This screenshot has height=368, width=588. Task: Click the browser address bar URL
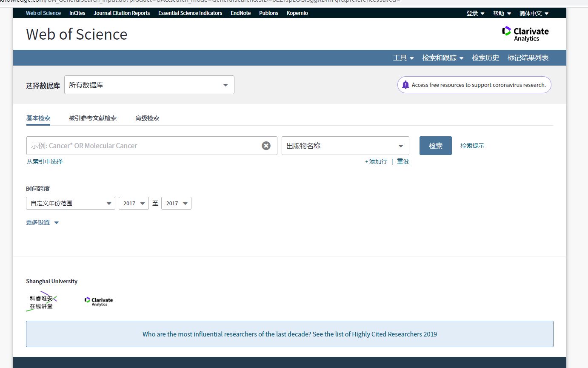coord(200,2)
